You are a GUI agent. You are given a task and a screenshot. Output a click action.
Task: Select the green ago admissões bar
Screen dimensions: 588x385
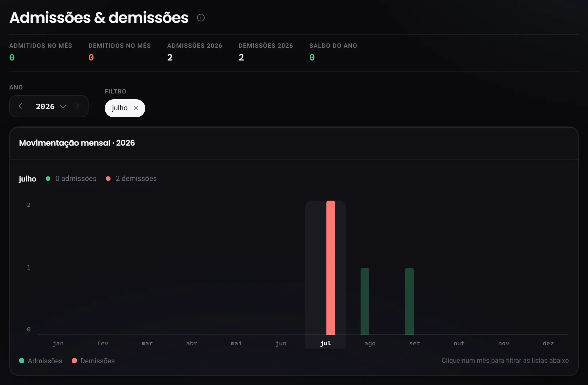(365, 301)
